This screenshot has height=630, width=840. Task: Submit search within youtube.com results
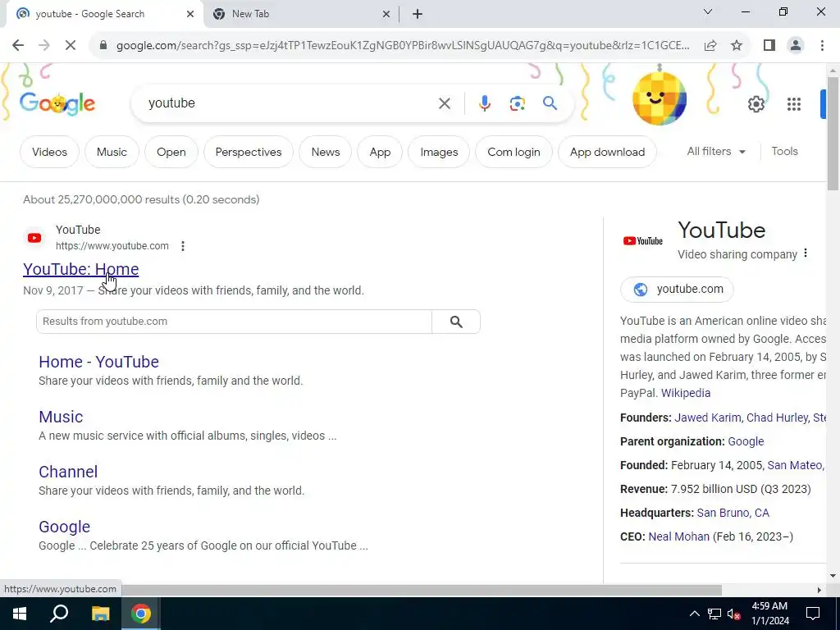coord(456,322)
